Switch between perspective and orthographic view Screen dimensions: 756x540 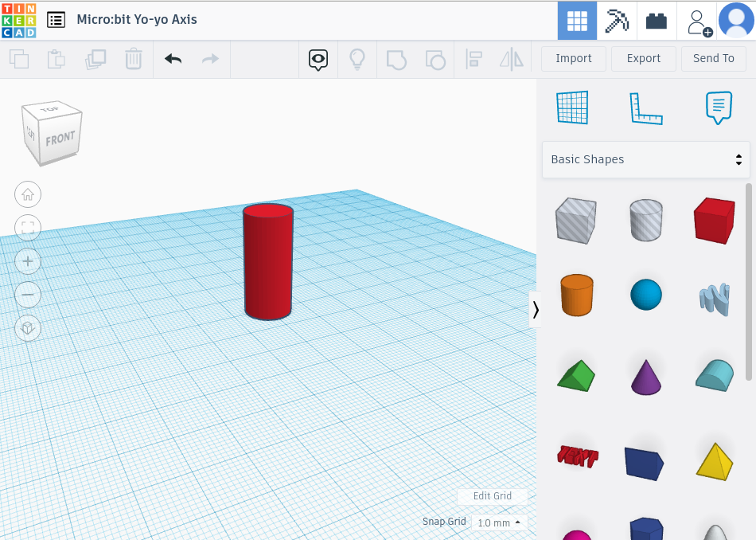tap(28, 327)
